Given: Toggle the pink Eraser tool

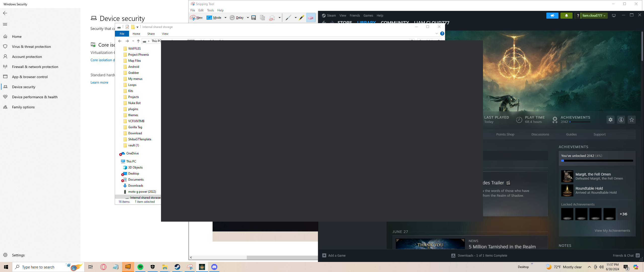Looking at the screenshot, I should [311, 18].
